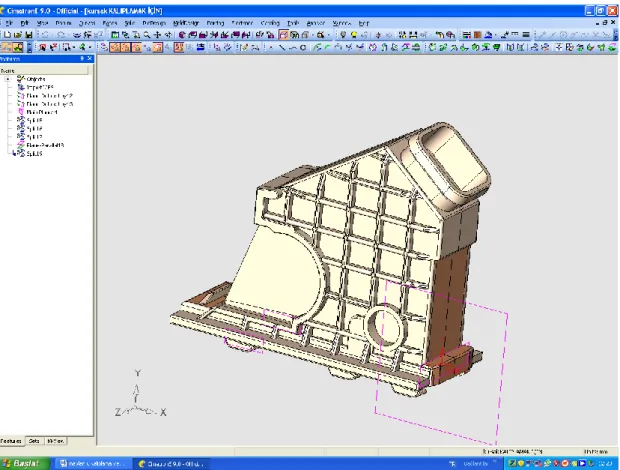Switch to the Sets tab at panel bottom
This screenshot has width=620, height=470.
coord(34,441)
